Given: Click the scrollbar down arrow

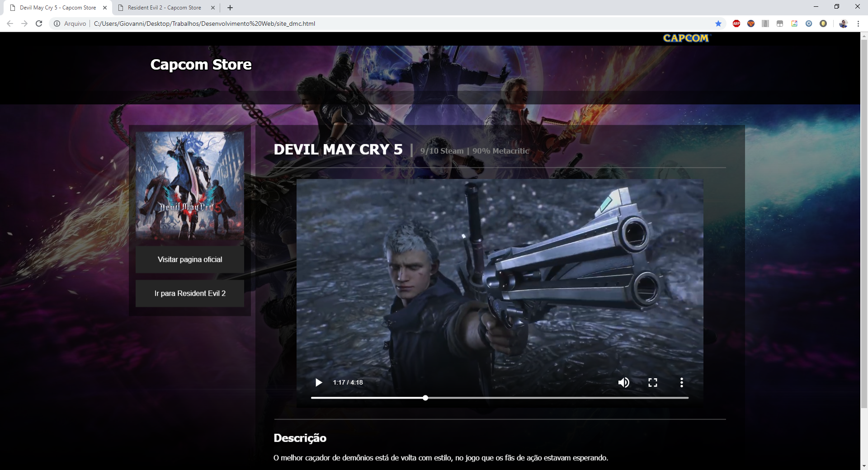Looking at the screenshot, I should [864, 466].
